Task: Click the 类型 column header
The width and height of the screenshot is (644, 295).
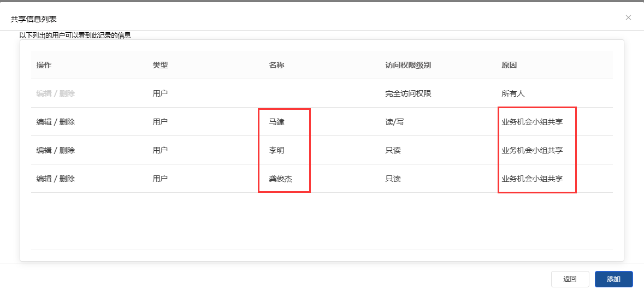Action: coord(160,65)
